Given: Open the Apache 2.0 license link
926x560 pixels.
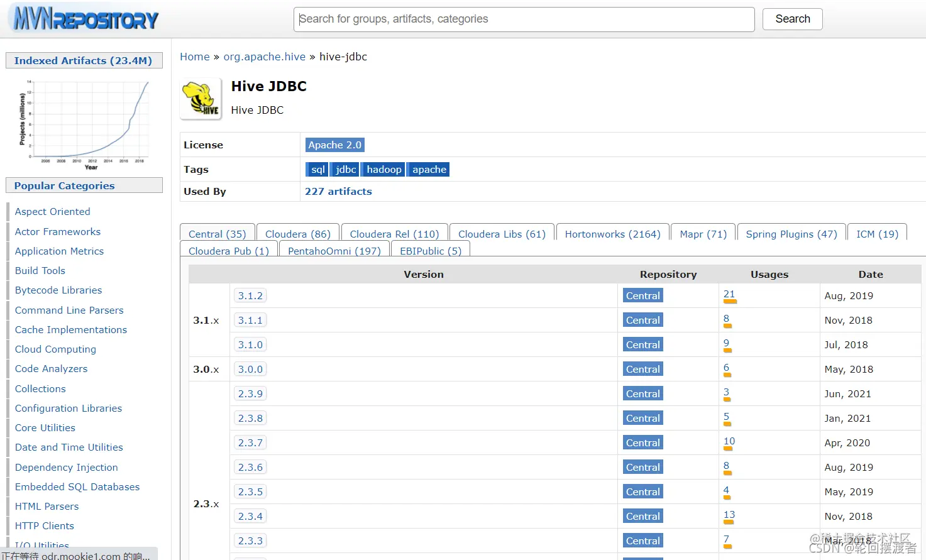Looking at the screenshot, I should pyautogui.click(x=335, y=145).
